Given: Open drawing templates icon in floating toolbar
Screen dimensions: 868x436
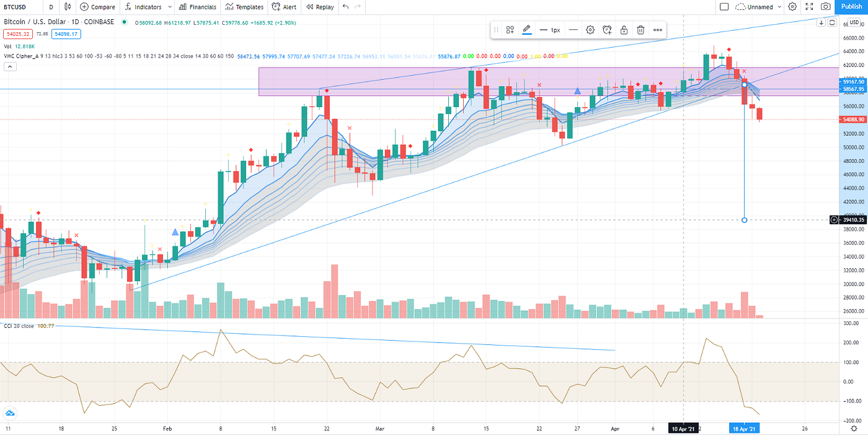Looking at the screenshot, I should (x=510, y=30).
